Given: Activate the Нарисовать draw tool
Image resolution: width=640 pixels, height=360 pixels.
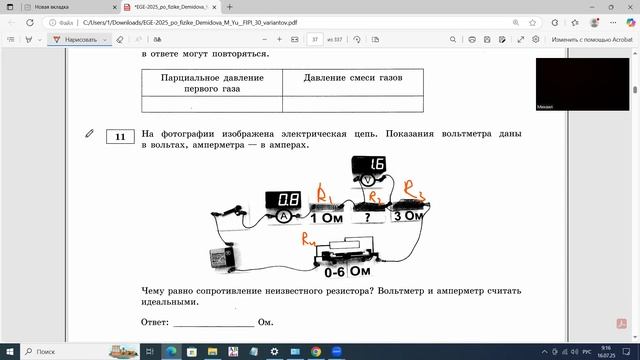Looking at the screenshot, I should (x=76, y=40).
